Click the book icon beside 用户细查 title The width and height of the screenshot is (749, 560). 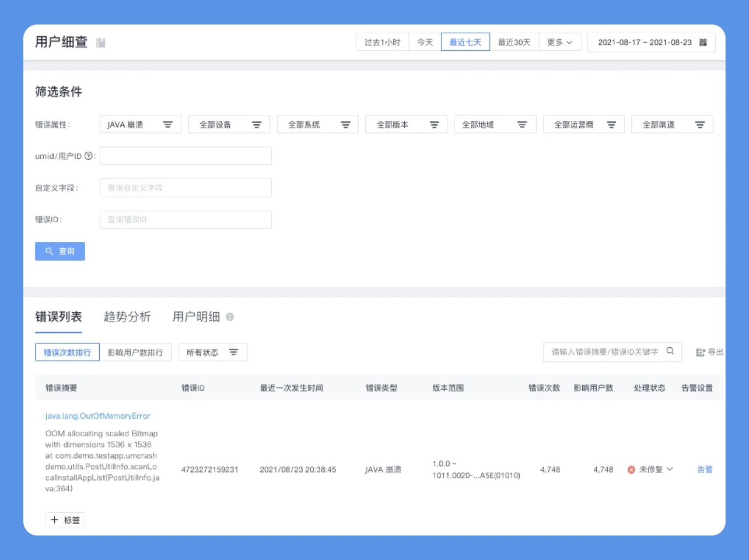pyautogui.click(x=101, y=43)
